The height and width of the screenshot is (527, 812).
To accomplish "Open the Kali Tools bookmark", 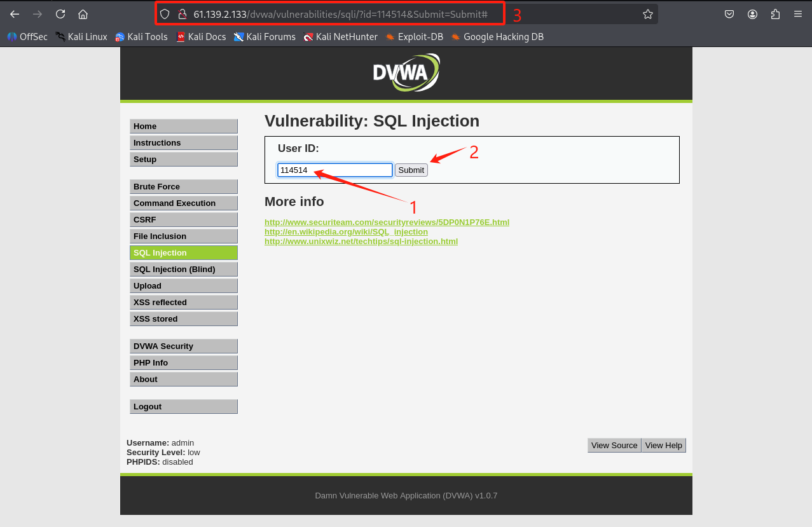I will click(141, 37).
